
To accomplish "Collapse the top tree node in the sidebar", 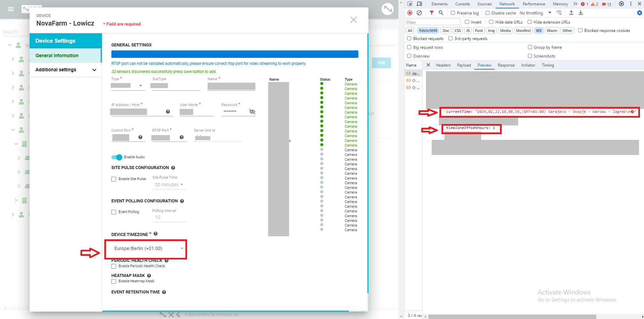I will (x=10, y=45).
